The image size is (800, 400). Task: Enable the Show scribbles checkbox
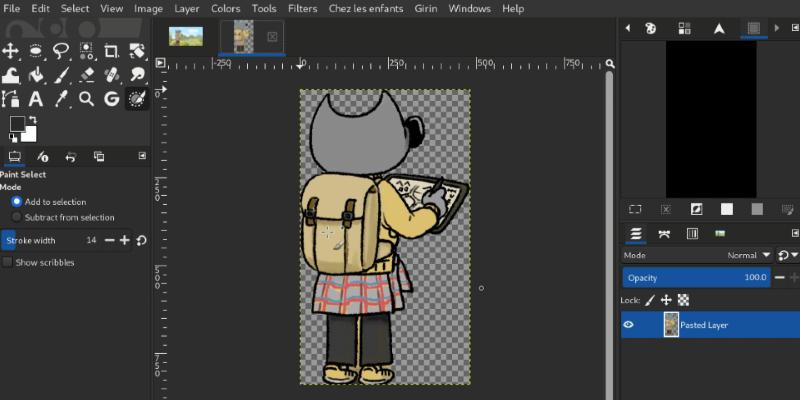click(7, 262)
